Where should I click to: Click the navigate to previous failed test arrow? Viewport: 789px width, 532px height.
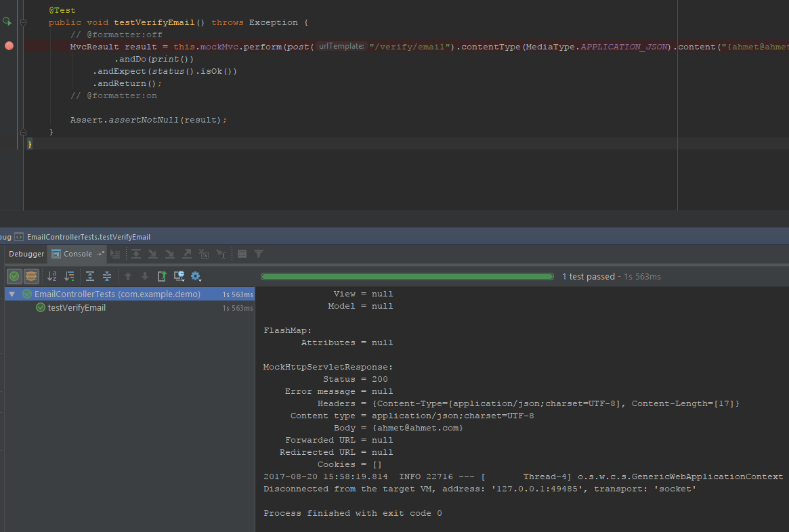(128, 276)
